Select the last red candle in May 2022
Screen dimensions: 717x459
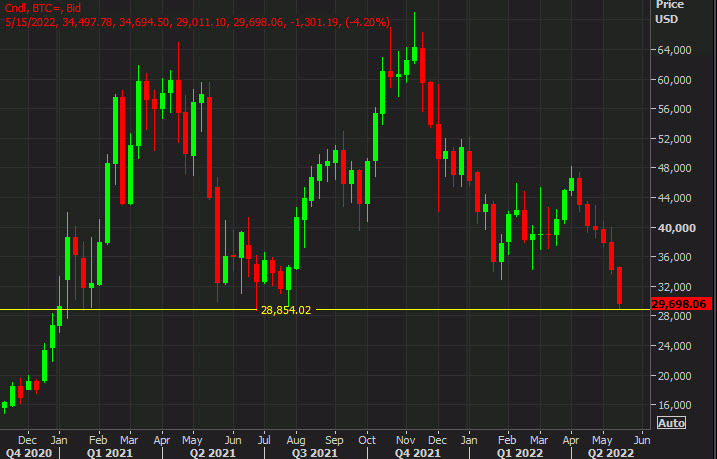pos(620,287)
